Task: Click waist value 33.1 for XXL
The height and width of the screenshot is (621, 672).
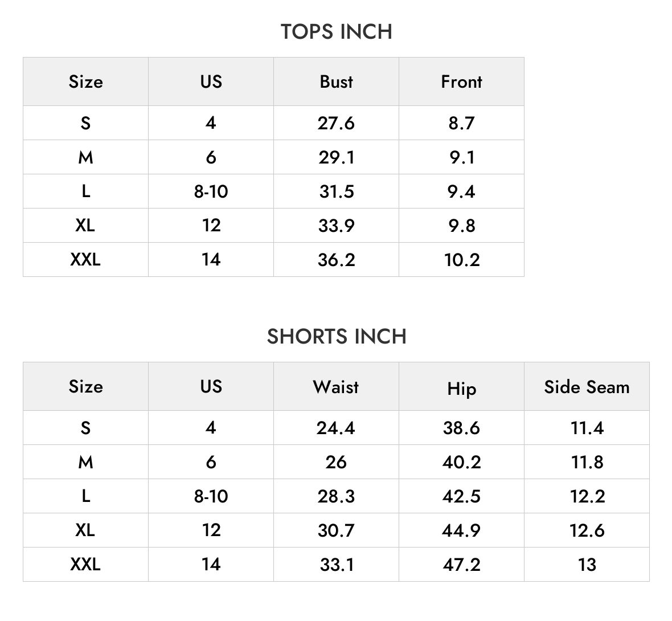Action: click(x=337, y=565)
